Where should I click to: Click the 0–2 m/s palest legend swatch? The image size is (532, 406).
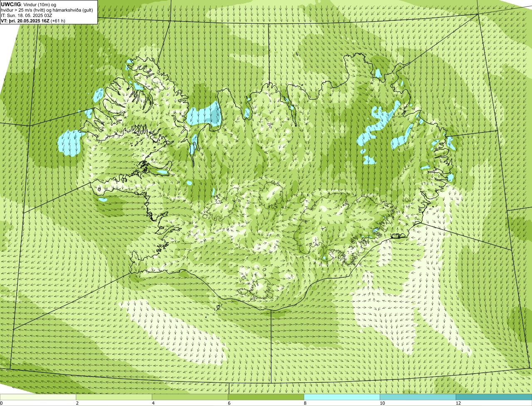38,397
